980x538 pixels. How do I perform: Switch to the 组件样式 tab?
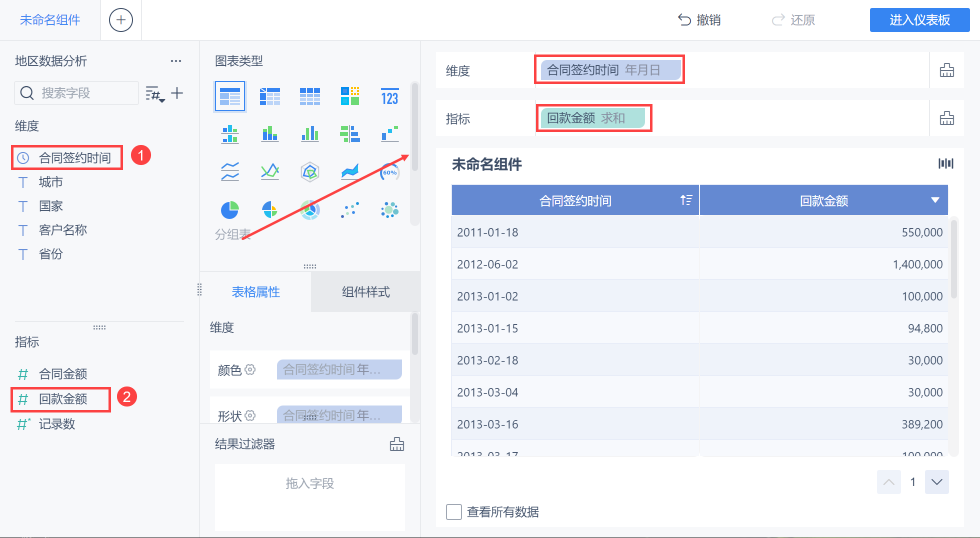click(366, 292)
